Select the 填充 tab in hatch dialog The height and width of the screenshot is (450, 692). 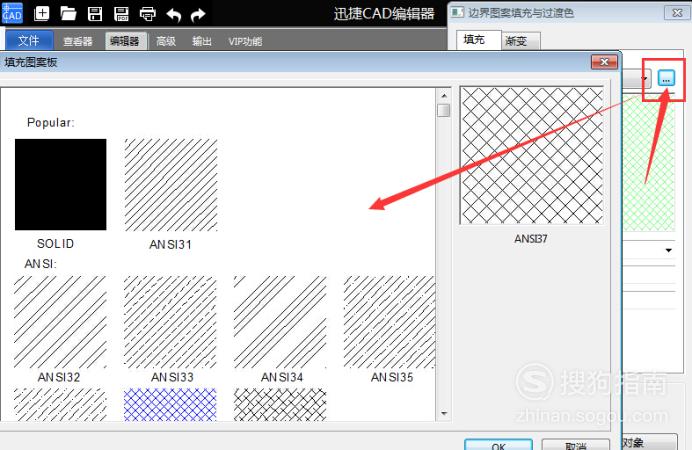click(478, 40)
